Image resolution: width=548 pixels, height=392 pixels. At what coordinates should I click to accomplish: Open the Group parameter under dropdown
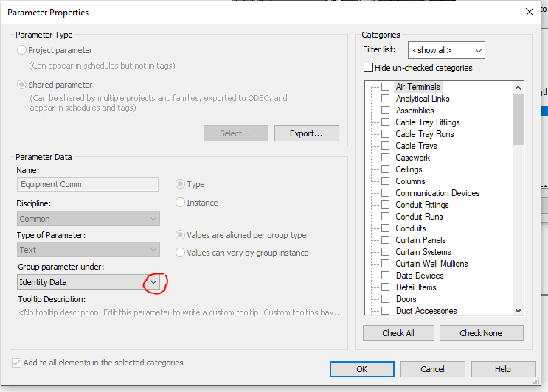(x=89, y=282)
